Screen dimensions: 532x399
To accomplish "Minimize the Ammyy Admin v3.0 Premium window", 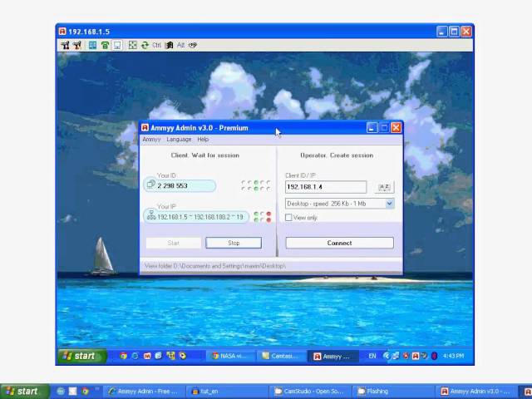I will point(372,128).
